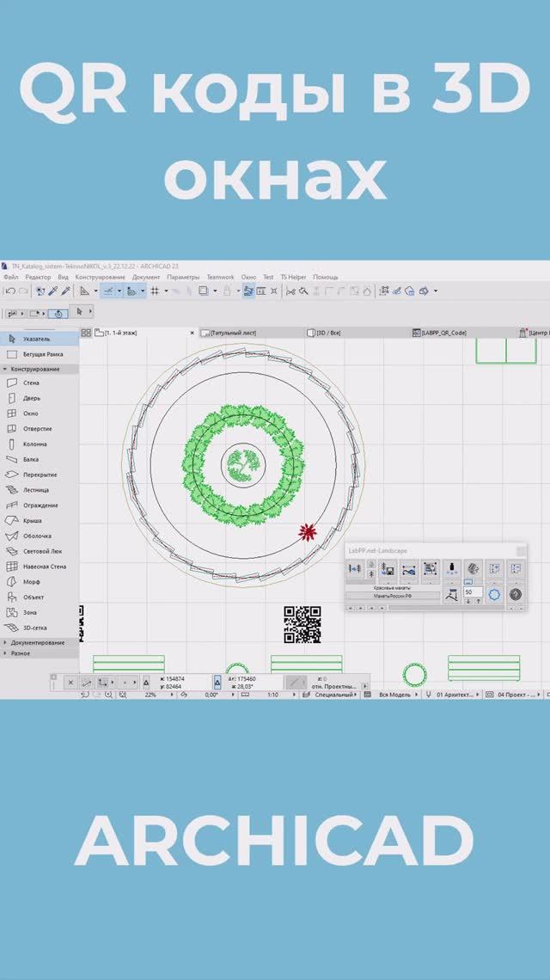Expand the Документирование toolbox section
Viewport: 550px width, 980px height.
click(38, 642)
